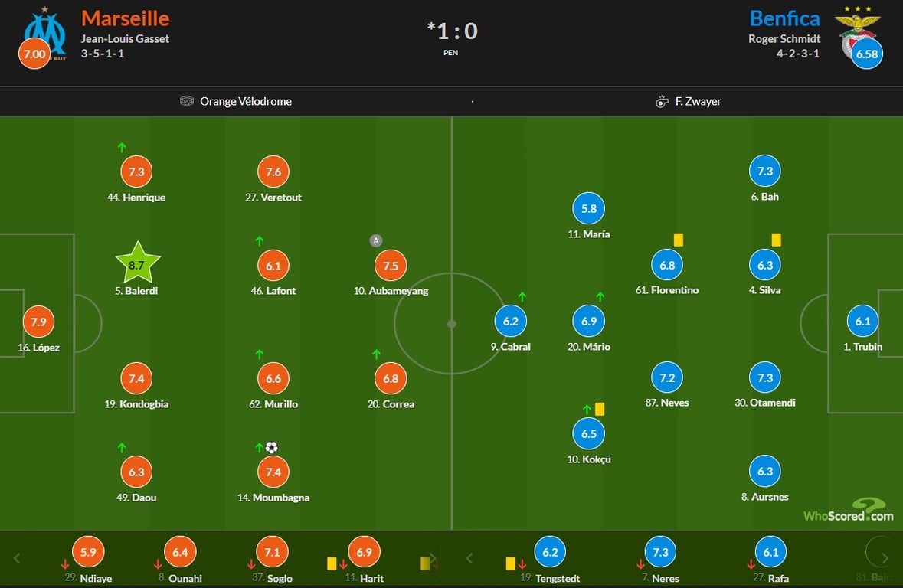Click the goal ball icon above Moumbagna
Viewport: 903px width, 588px height.
pyautogui.click(x=271, y=447)
